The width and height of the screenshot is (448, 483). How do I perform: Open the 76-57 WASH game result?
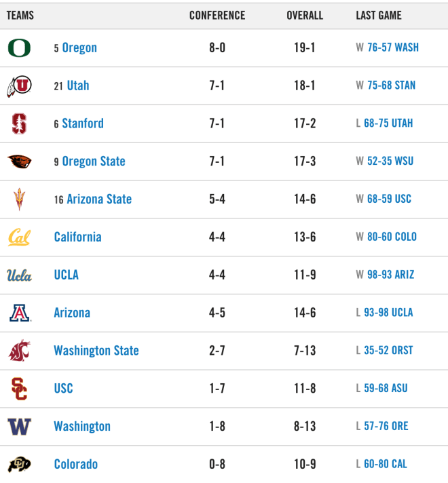(x=393, y=47)
